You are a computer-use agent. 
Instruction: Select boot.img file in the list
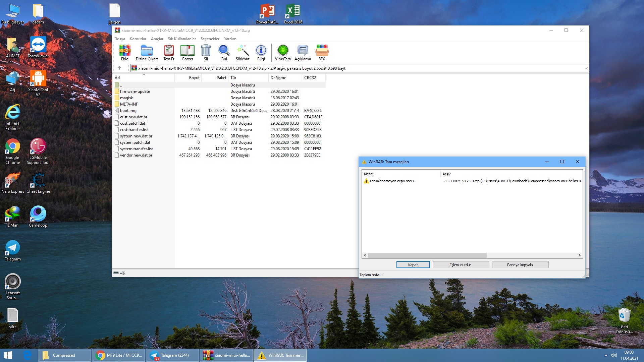128,111
